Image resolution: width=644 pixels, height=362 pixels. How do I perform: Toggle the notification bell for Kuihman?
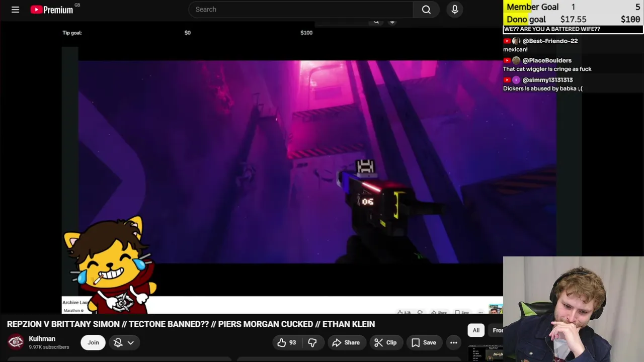tap(118, 342)
